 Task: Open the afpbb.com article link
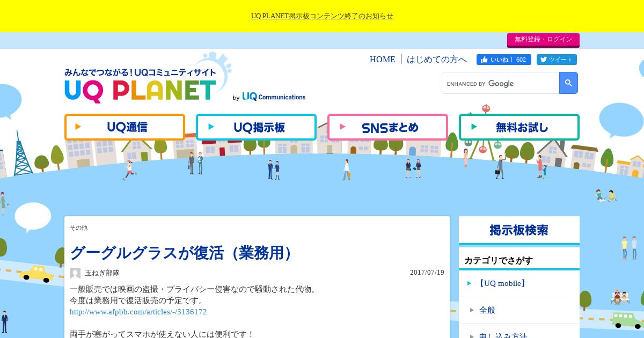[x=138, y=312]
